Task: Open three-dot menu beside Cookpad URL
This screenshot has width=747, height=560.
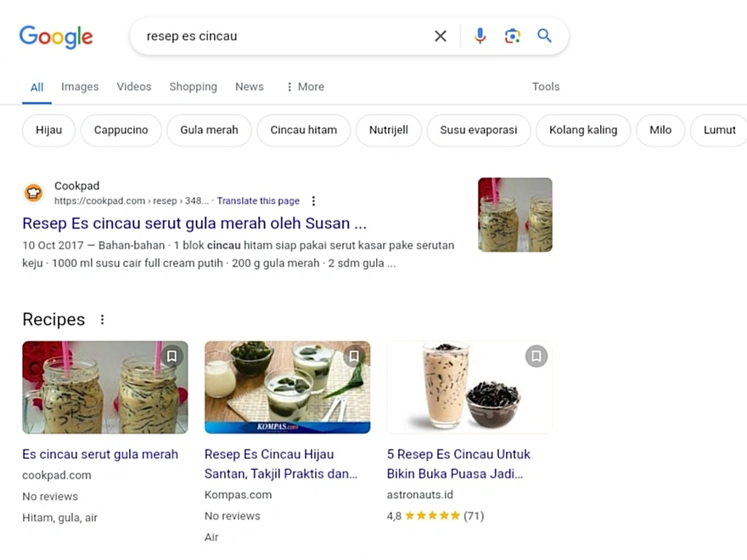Action: pos(313,201)
